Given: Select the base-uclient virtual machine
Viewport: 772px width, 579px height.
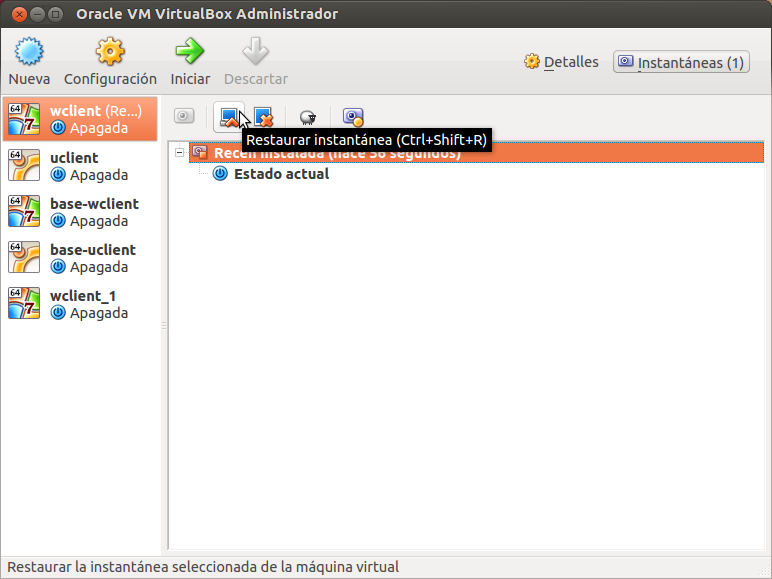Looking at the screenshot, I should pos(80,257).
